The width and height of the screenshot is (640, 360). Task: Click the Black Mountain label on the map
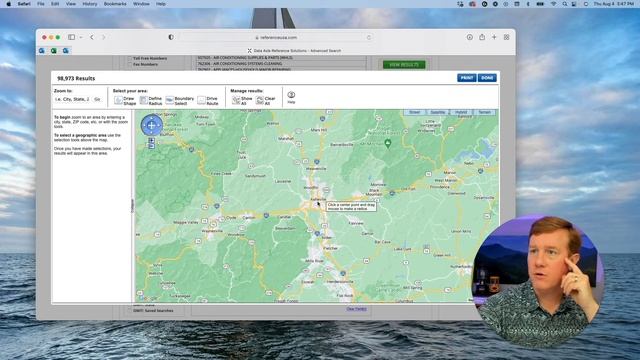coord(374,192)
